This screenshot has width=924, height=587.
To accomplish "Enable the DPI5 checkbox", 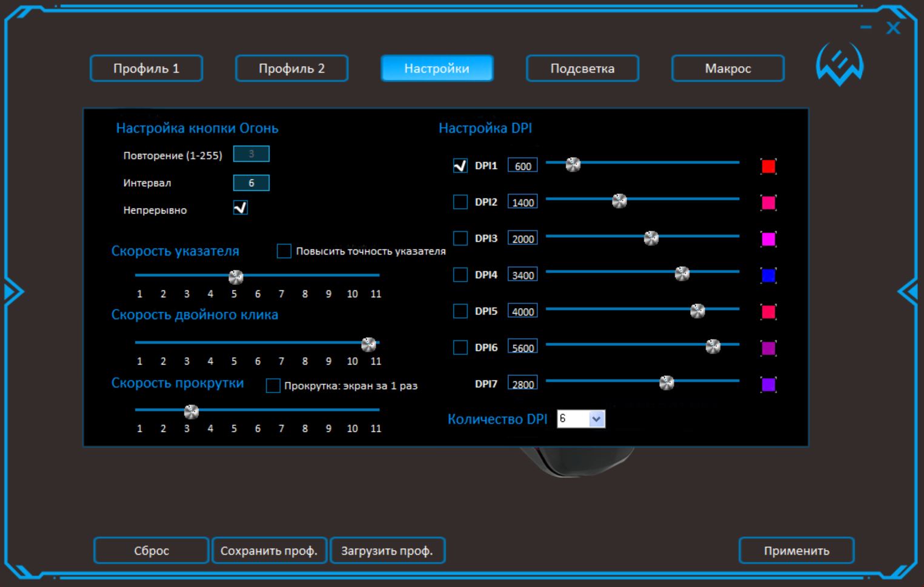I will (x=460, y=311).
